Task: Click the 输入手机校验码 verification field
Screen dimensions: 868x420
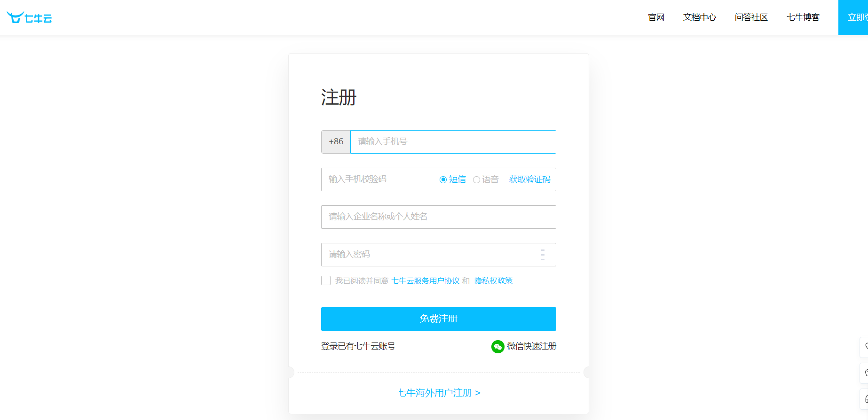Action: tap(380, 179)
